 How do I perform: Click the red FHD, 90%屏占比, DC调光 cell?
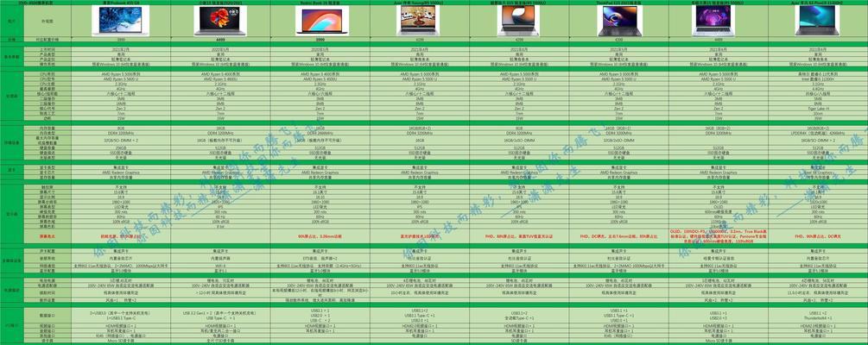point(818,235)
